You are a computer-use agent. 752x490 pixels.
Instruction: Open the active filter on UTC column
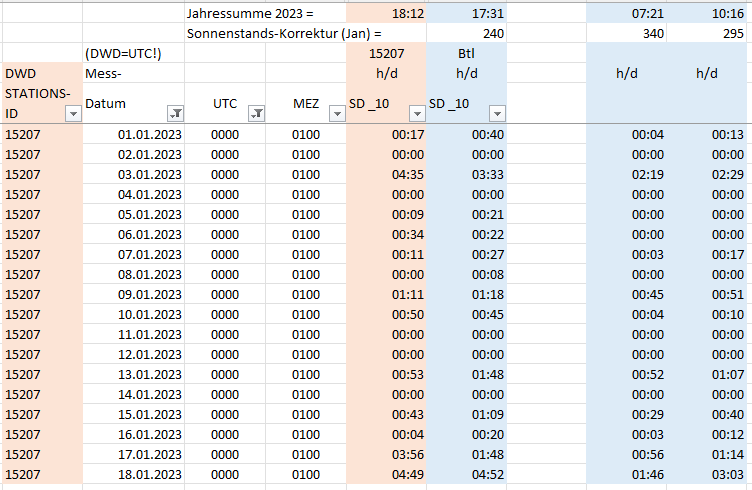[x=255, y=114]
